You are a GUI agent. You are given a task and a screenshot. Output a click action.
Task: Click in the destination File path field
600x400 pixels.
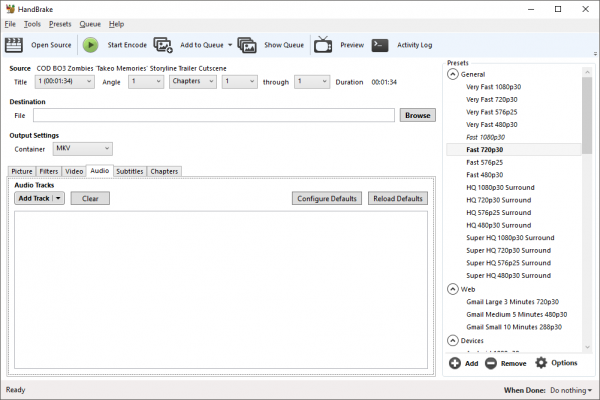[214, 115]
